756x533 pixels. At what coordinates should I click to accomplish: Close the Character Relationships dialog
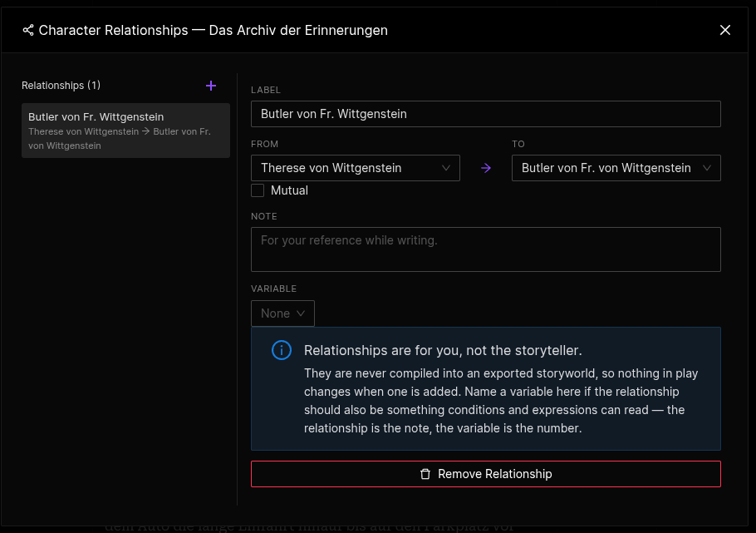[x=724, y=30]
